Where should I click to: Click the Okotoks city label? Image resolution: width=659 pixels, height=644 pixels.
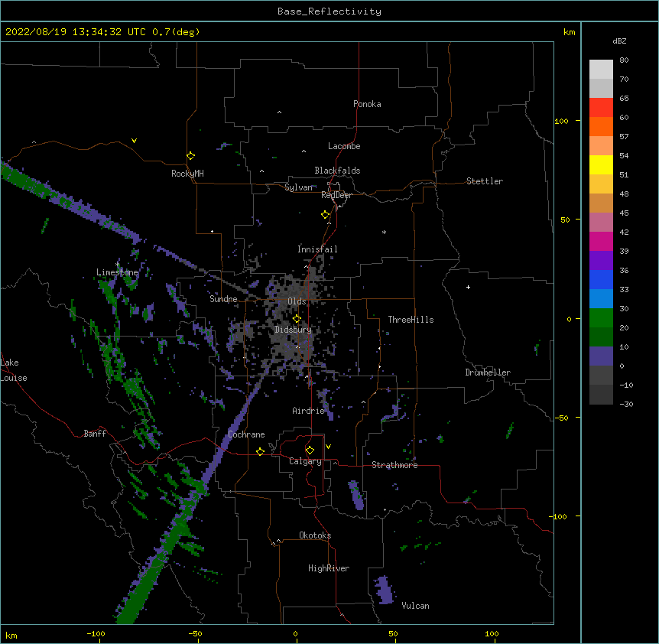[x=315, y=535]
